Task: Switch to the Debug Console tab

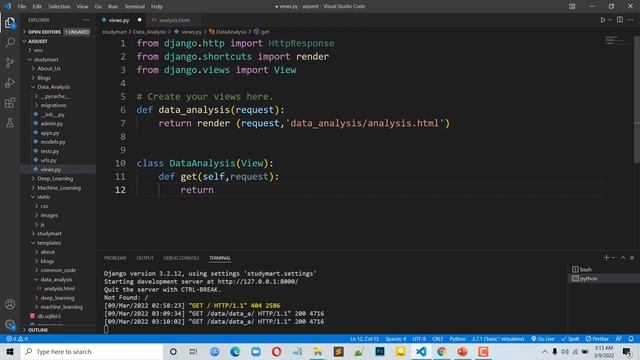Action: [181, 258]
